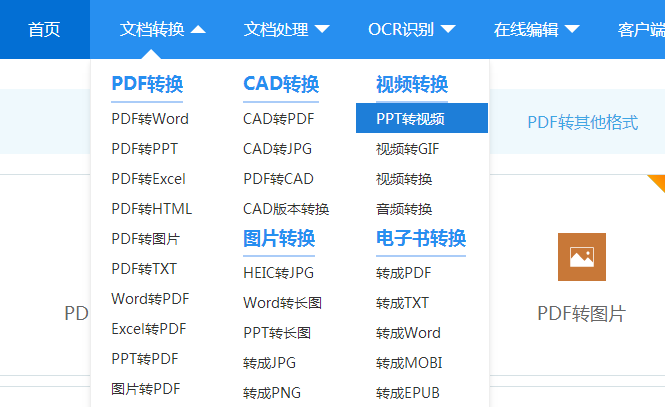Choose the PDF转Excel option
The height and width of the screenshot is (407, 665).
coord(148,179)
